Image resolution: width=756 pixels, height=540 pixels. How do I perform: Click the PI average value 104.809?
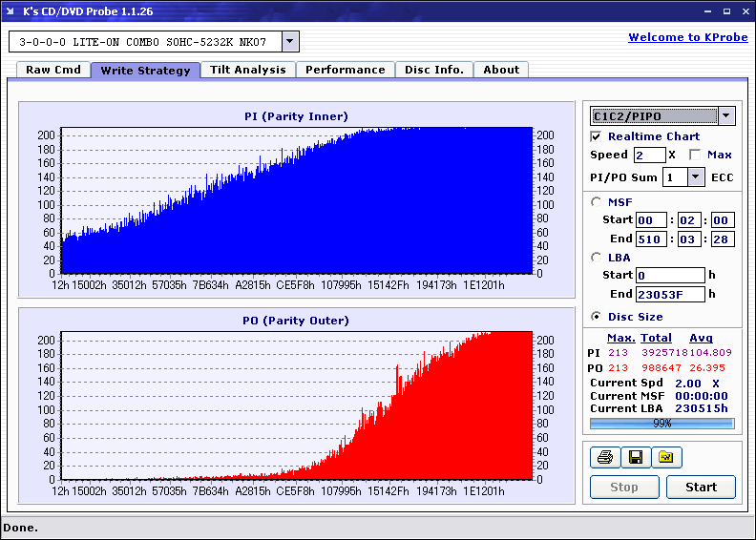coord(711,353)
